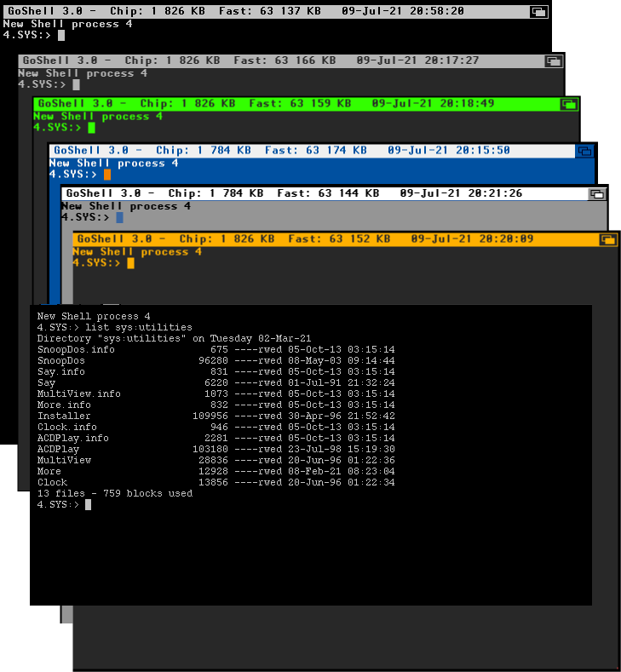Click depth gadget of the 20:58:20 GoShell window
621x672 pixels.
pyautogui.click(x=538, y=12)
